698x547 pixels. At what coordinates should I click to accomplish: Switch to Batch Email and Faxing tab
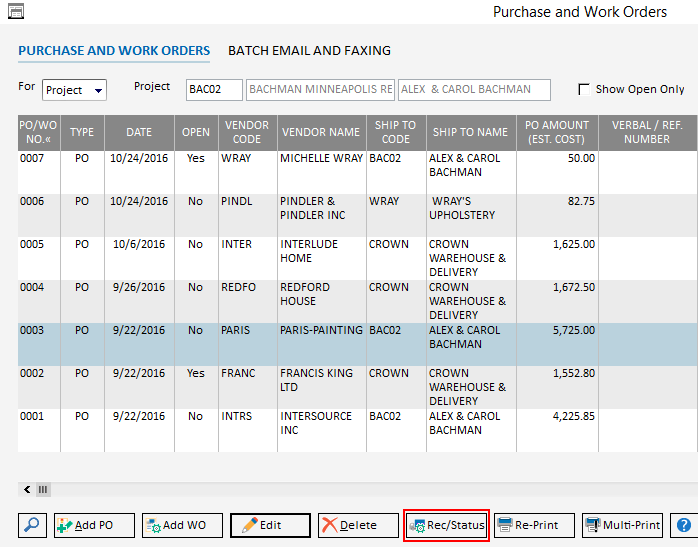pyautogui.click(x=309, y=50)
